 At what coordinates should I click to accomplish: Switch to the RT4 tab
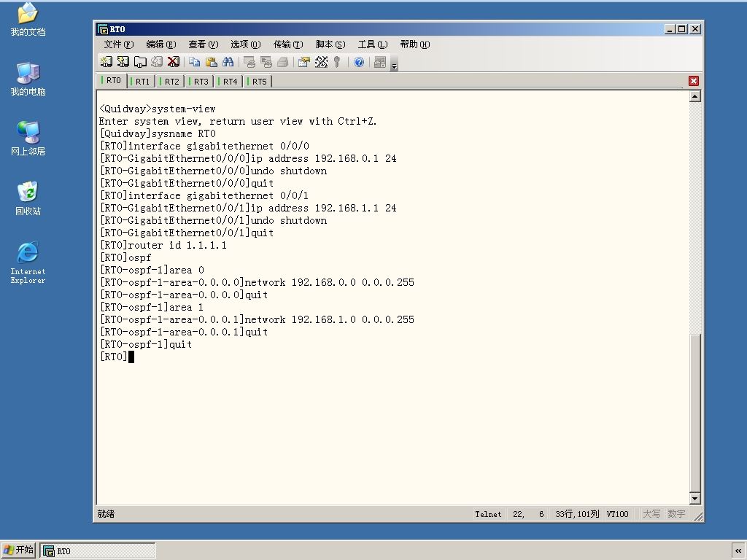[229, 82]
